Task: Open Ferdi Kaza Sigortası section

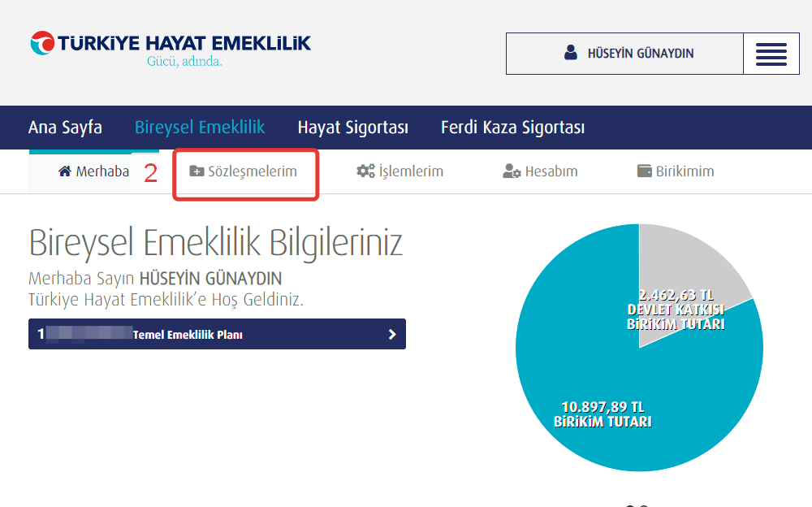Action: (x=513, y=128)
